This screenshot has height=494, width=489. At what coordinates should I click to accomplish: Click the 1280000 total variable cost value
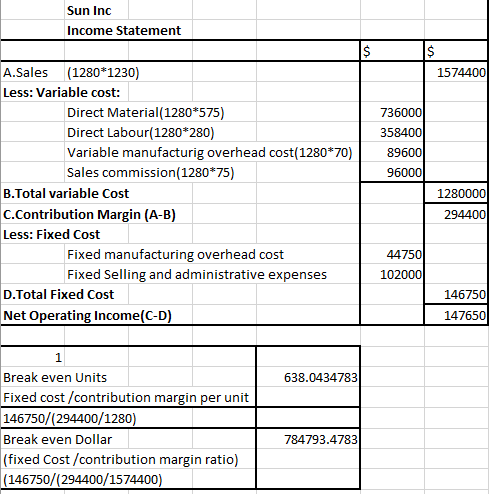pos(461,194)
